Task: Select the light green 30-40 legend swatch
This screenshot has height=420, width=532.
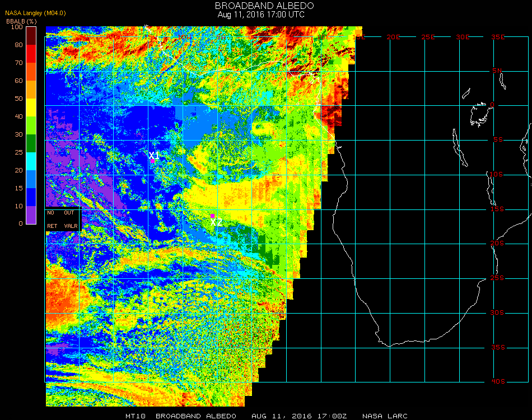Action: coord(31,125)
